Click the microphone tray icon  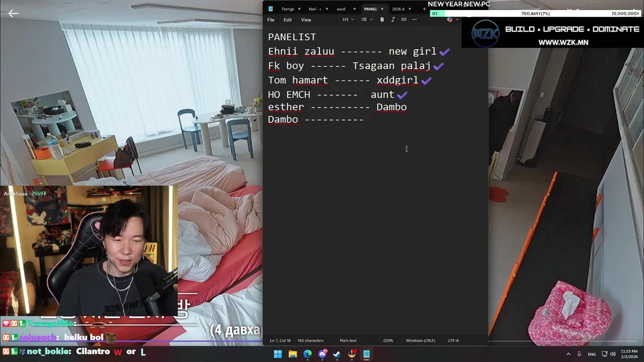pyautogui.click(x=579, y=354)
